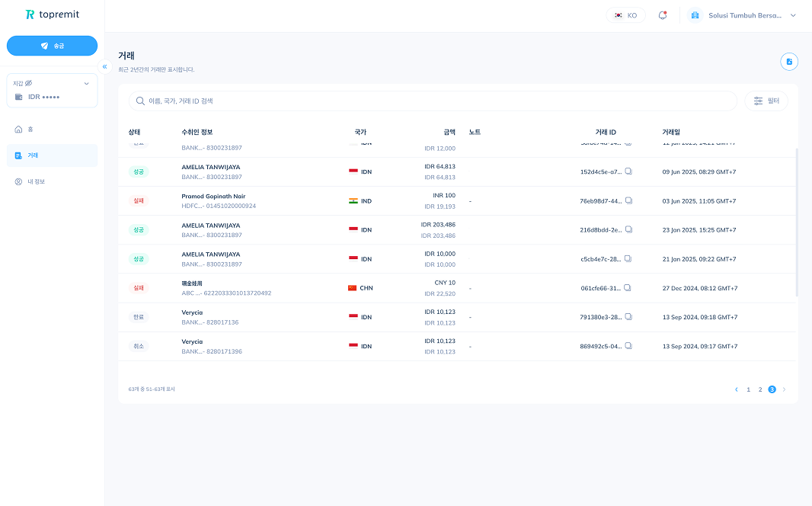Open the 거래 transactions menu item
This screenshot has height=506, width=812.
point(52,155)
